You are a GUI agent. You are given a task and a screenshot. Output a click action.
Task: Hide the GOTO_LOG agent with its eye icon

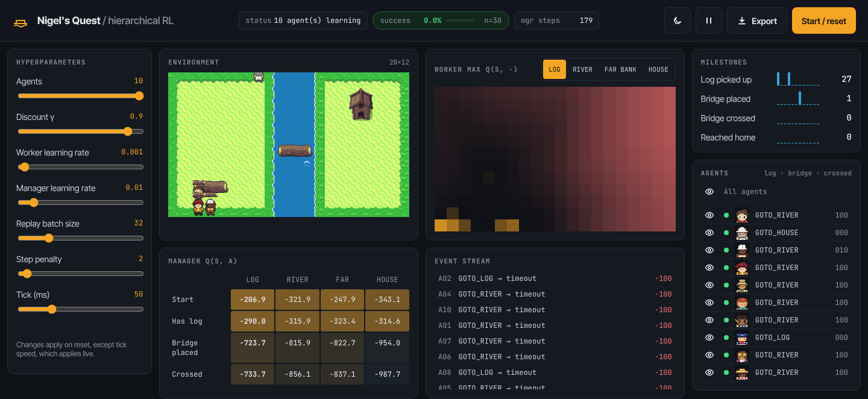tap(709, 338)
